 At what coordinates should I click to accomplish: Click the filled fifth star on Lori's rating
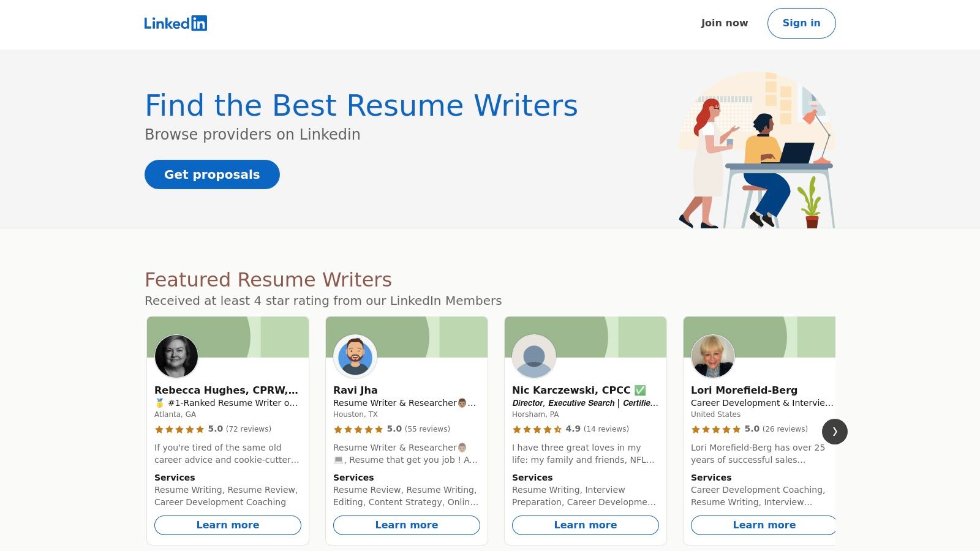tap(735, 430)
